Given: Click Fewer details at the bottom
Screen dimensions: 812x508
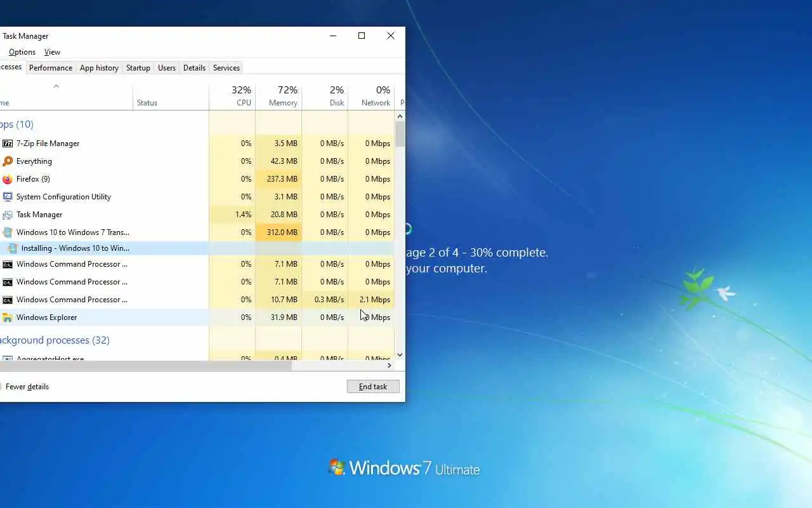Looking at the screenshot, I should pyautogui.click(x=27, y=387).
